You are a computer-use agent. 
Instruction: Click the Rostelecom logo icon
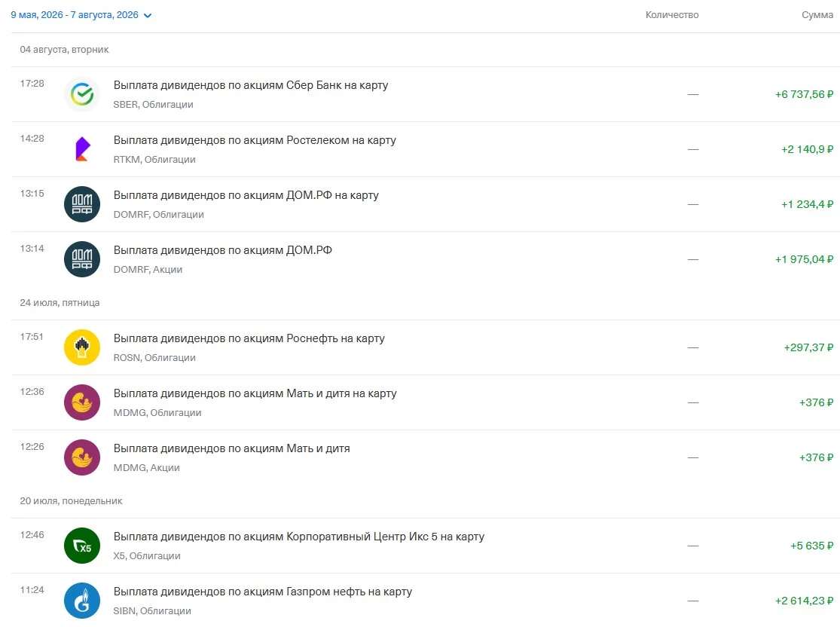pos(82,149)
